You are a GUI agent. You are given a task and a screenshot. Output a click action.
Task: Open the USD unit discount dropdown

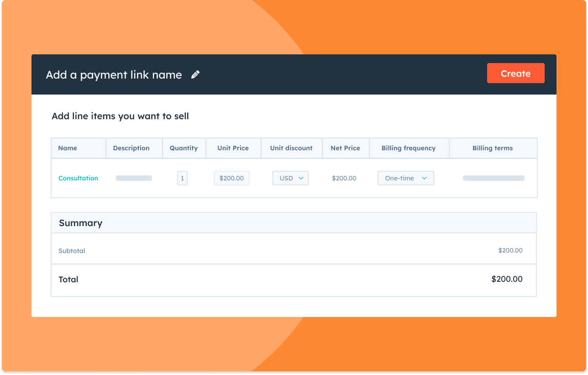tap(291, 178)
